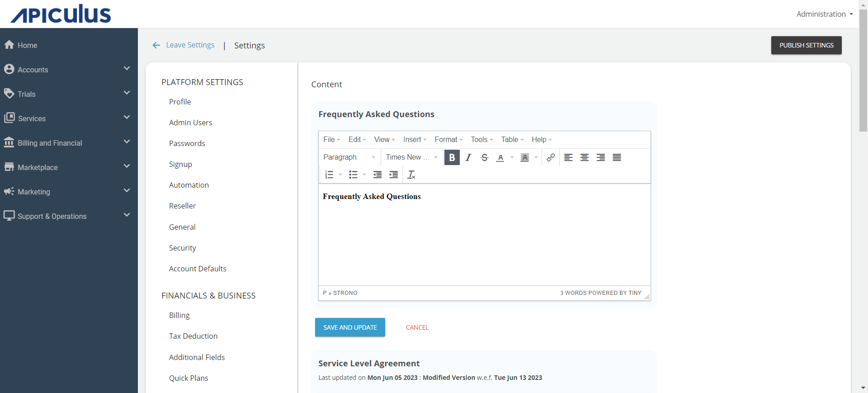Click the Save and Update button
This screenshot has width=868, height=393.
[350, 327]
